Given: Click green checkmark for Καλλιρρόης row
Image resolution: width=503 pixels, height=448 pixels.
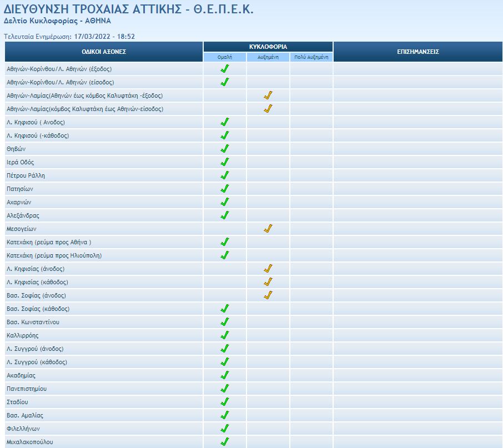Looking at the screenshot, I should (x=225, y=335).
